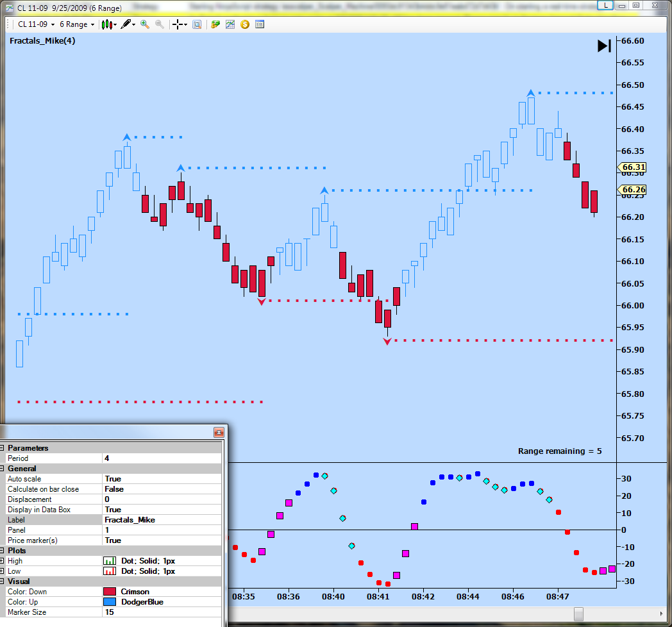Click the red down fractal arrow near 65.92

(387, 342)
